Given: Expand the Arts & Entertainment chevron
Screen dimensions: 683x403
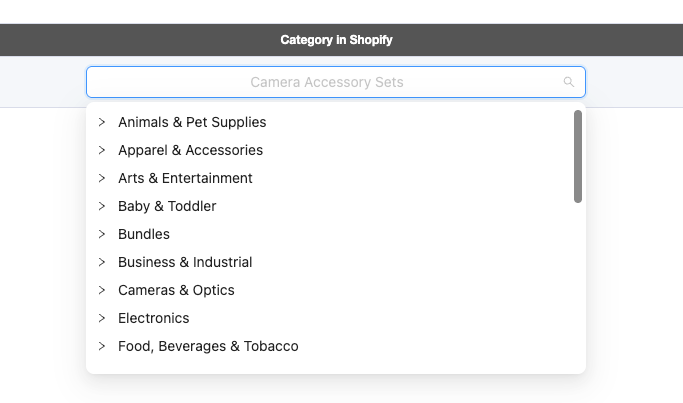Looking at the screenshot, I should (102, 178).
